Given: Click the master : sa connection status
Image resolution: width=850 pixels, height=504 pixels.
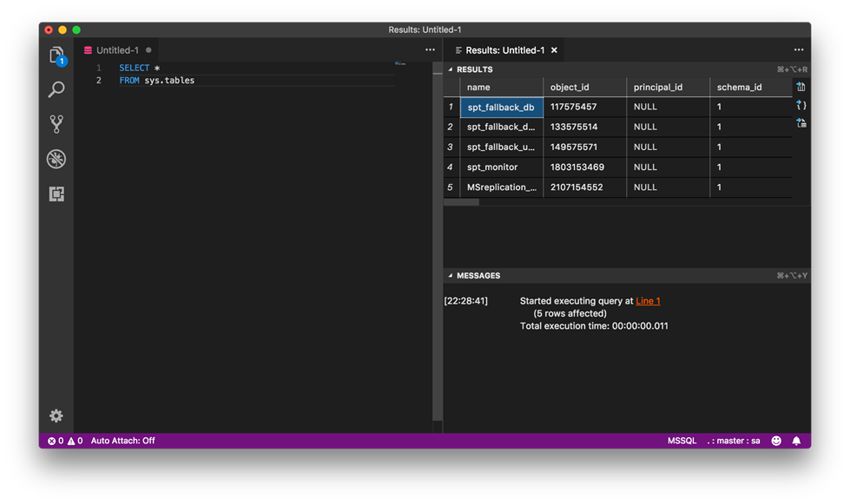Looking at the screenshot, I should tap(734, 441).
